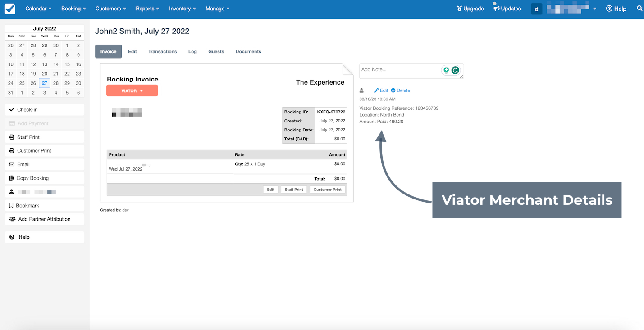Image resolution: width=644 pixels, height=330 pixels.
Task: Click the Add Payment button
Action: tap(45, 123)
